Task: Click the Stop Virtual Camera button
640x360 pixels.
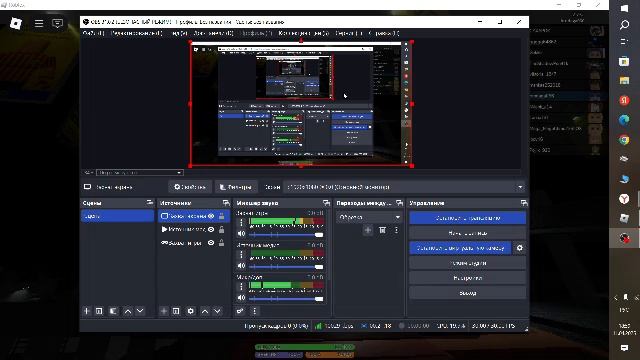Action: click(460, 248)
